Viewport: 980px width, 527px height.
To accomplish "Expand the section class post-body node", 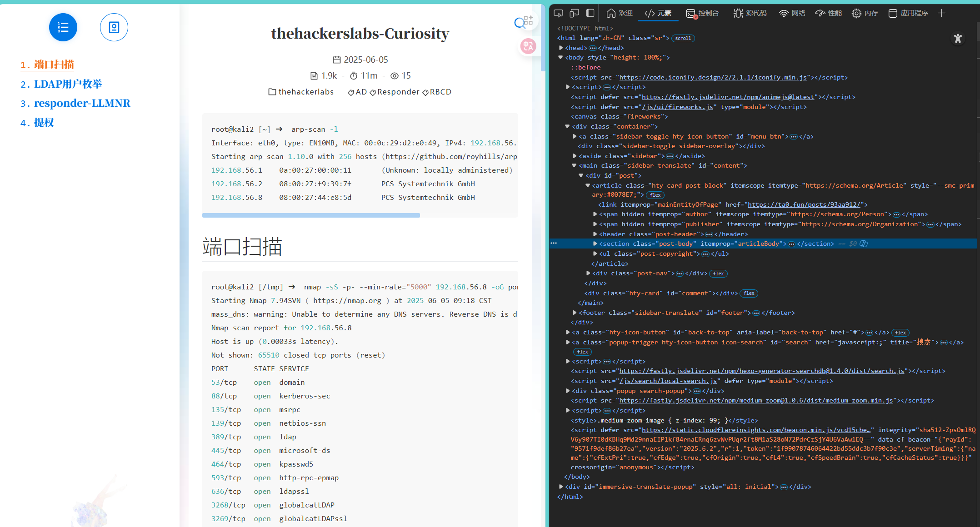I will pyautogui.click(x=595, y=244).
